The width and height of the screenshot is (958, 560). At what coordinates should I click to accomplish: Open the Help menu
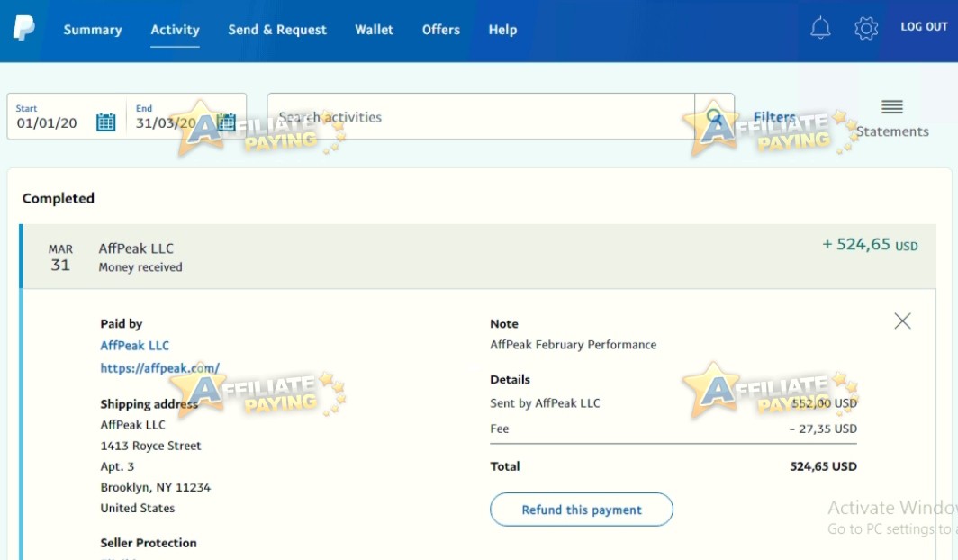click(502, 30)
